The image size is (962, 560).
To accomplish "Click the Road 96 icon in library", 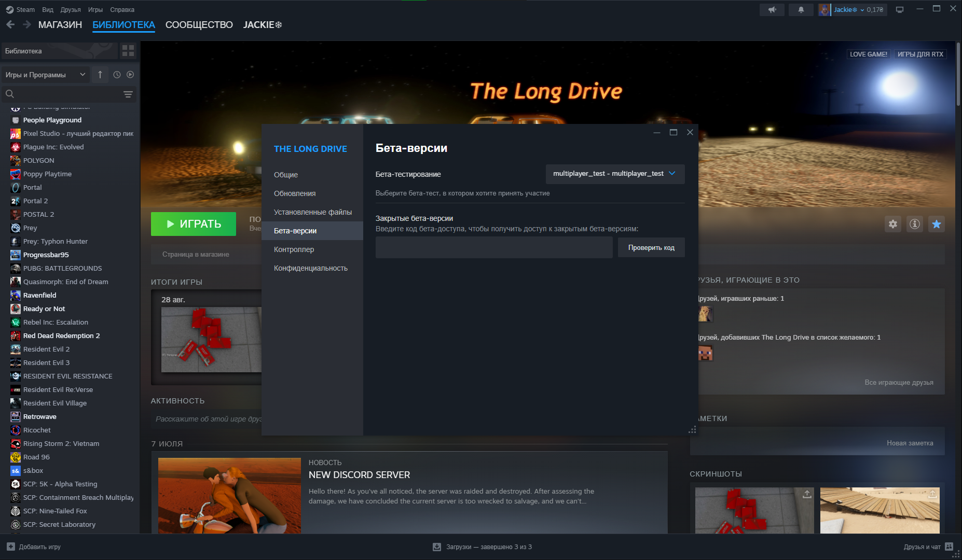I will 16,457.
